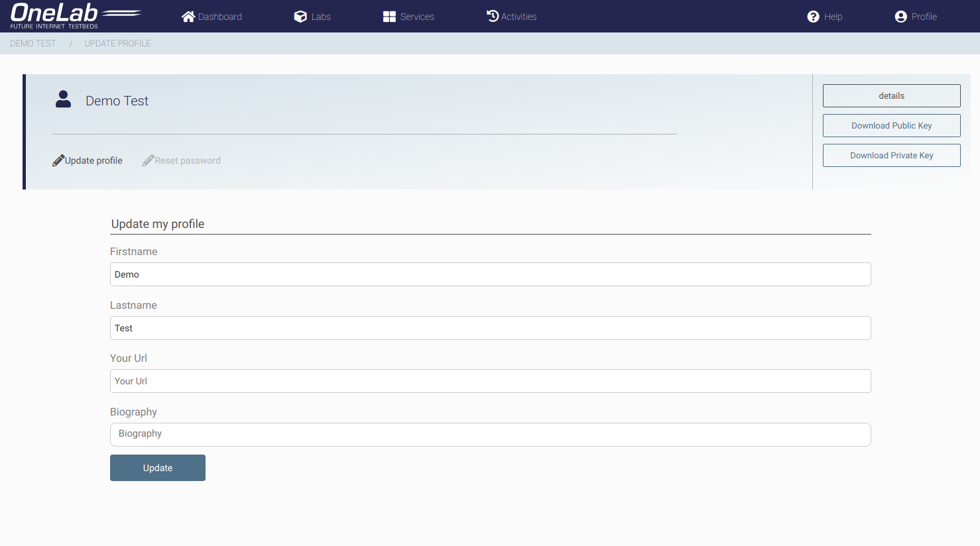Click the Labs cube icon

tap(300, 17)
